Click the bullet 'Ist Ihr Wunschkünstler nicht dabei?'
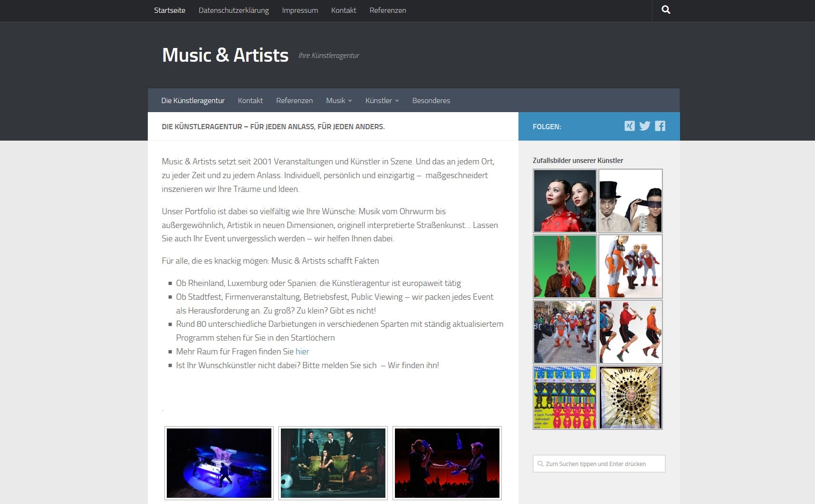815x504 pixels. [307, 365]
